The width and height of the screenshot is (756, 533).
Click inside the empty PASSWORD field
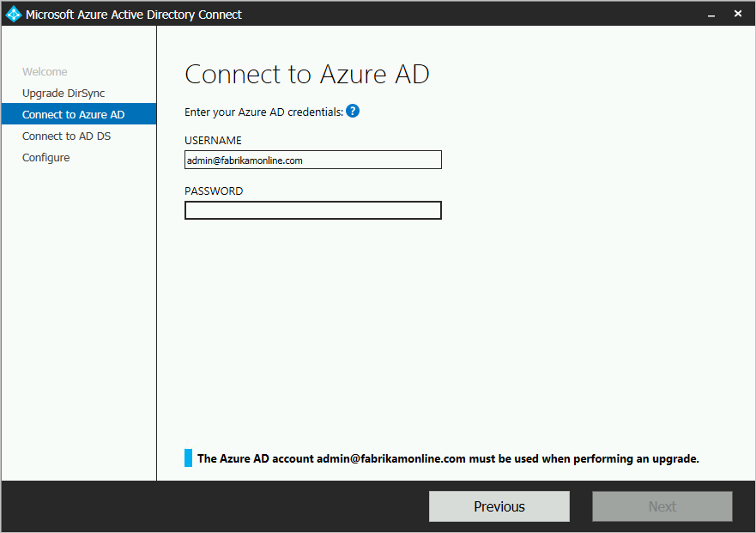[x=312, y=209]
